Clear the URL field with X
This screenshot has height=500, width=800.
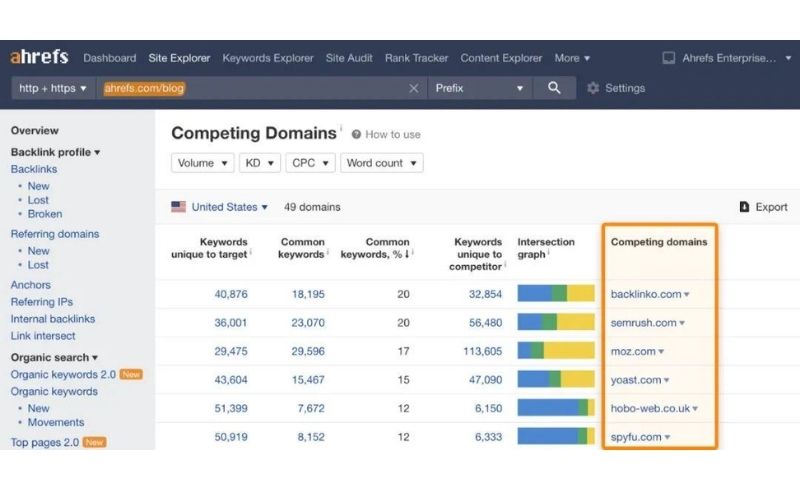[414, 88]
